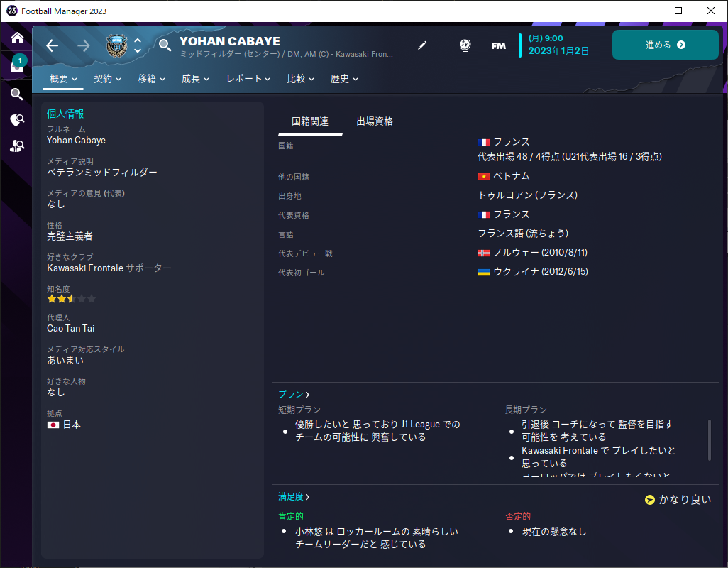Image resolution: width=728 pixels, height=568 pixels.
Task: Open the プラン section link
Action: point(294,394)
